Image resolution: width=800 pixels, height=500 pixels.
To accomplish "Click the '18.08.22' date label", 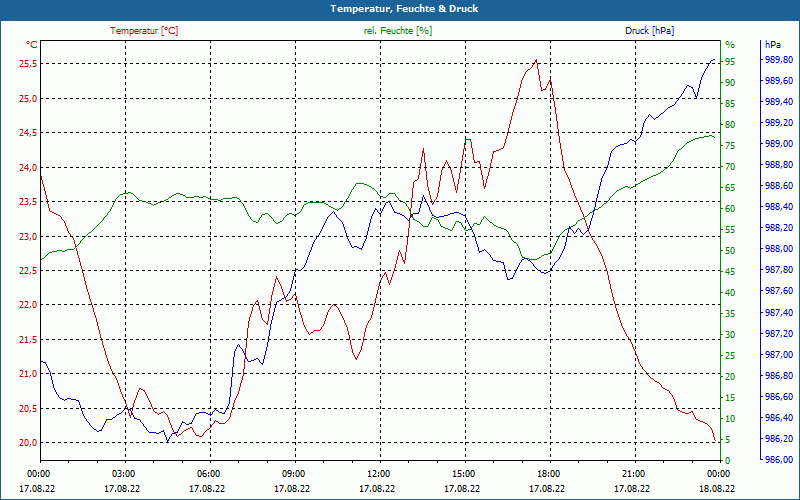I will [x=717, y=488].
